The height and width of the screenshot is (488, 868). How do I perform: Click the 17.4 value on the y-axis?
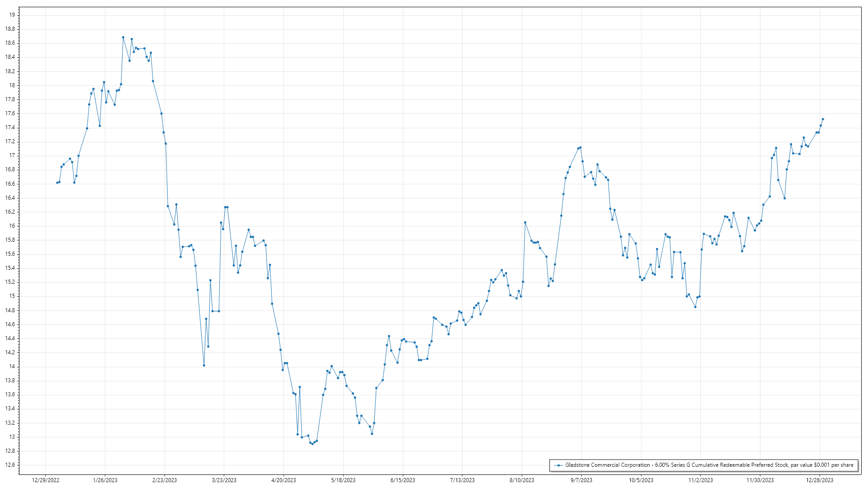[x=10, y=127]
